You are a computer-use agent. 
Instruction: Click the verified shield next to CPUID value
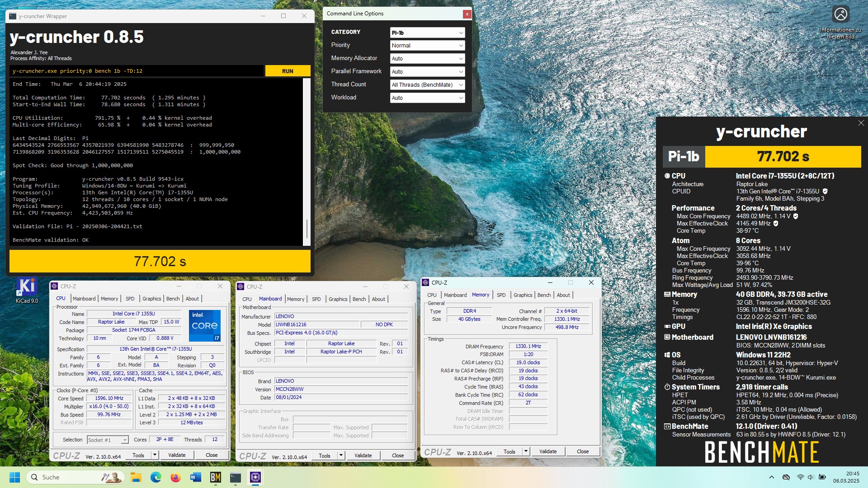coord(825,192)
